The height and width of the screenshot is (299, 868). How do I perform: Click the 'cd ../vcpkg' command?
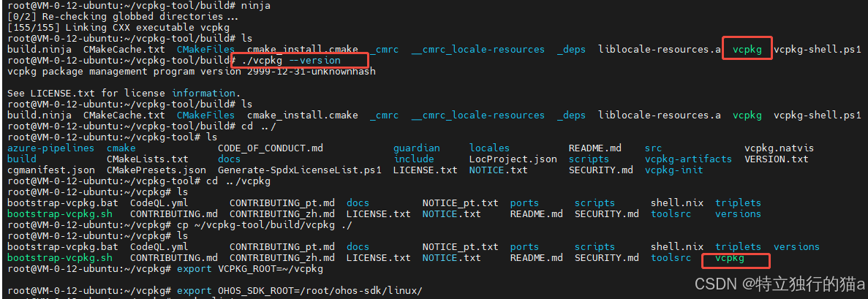pos(238,181)
